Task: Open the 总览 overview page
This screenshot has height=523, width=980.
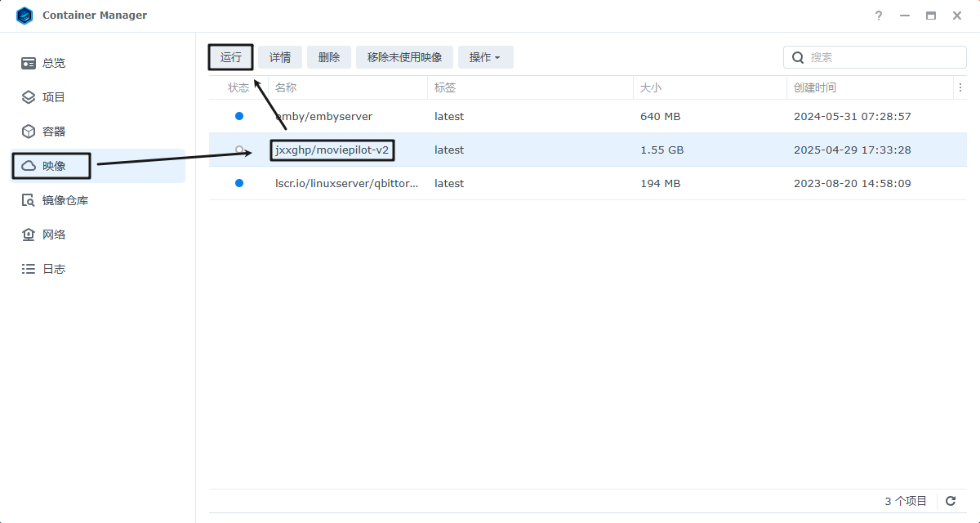Action: tap(98, 63)
